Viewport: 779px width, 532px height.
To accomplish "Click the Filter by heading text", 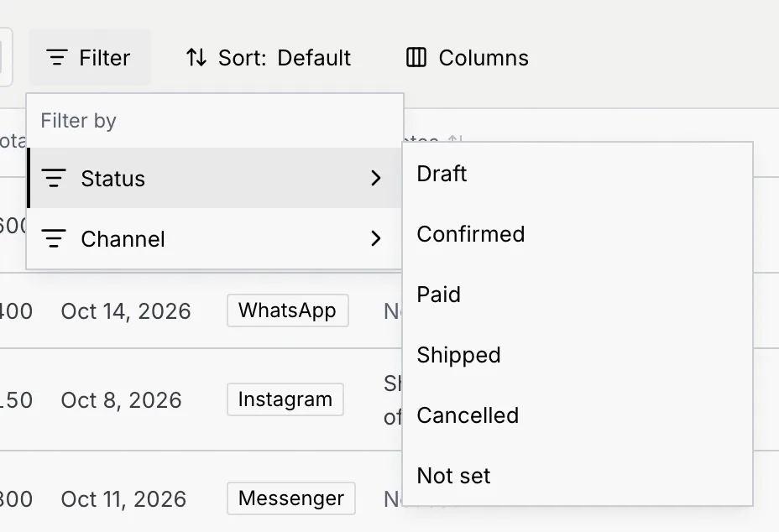I will pyautogui.click(x=79, y=121).
